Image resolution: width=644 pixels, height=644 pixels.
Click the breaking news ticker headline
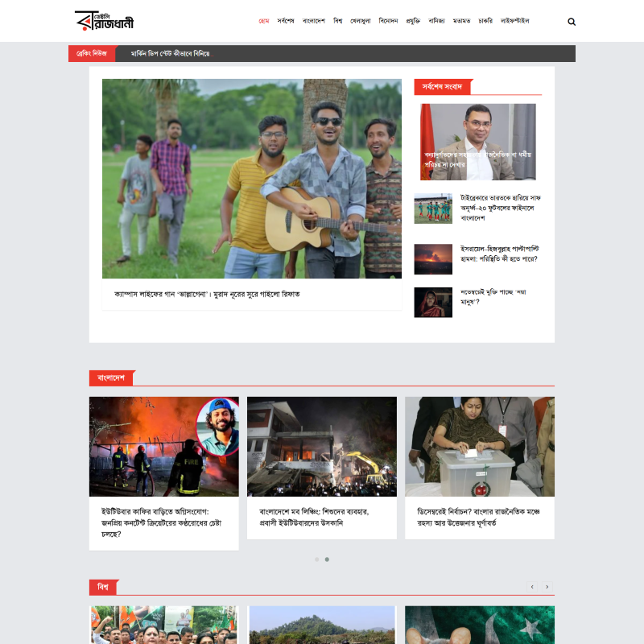170,54
